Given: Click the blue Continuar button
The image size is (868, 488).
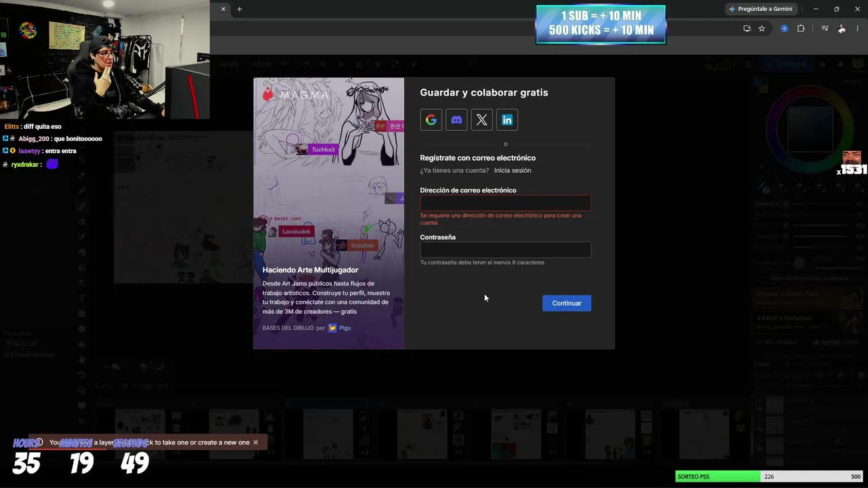Looking at the screenshot, I should [x=566, y=303].
